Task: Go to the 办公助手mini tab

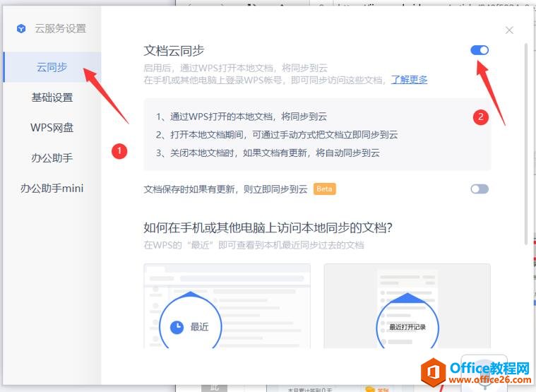Action: (x=52, y=189)
